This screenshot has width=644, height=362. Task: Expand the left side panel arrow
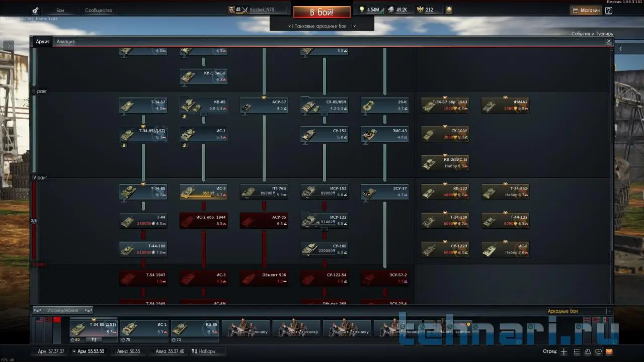9,46
